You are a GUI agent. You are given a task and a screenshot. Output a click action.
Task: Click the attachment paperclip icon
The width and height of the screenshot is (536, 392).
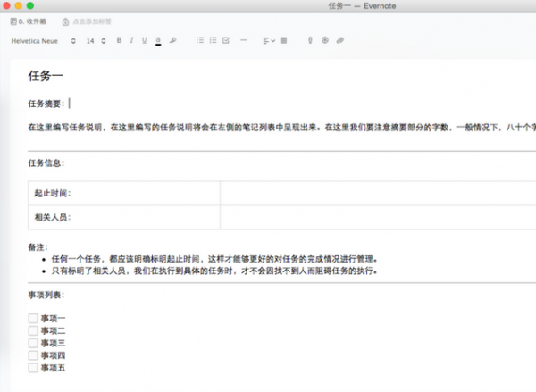click(339, 40)
